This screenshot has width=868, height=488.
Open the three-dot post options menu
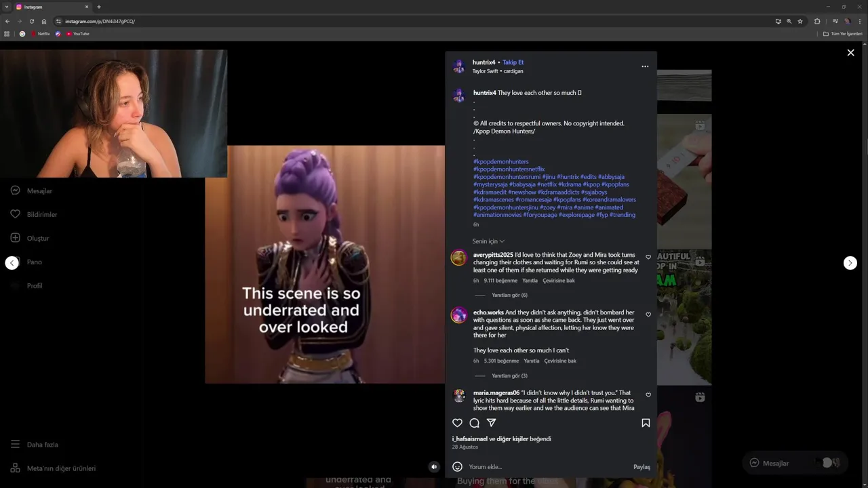(x=645, y=66)
